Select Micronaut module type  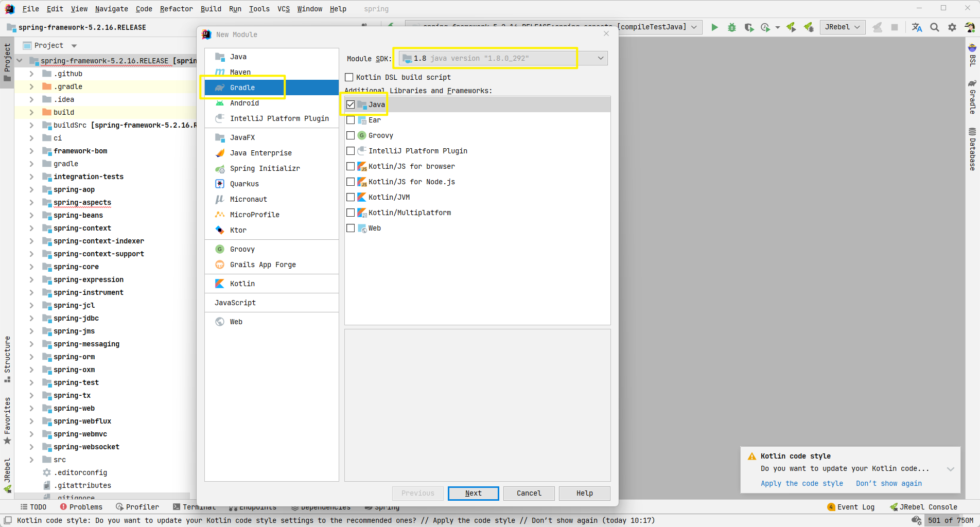[271, 199]
